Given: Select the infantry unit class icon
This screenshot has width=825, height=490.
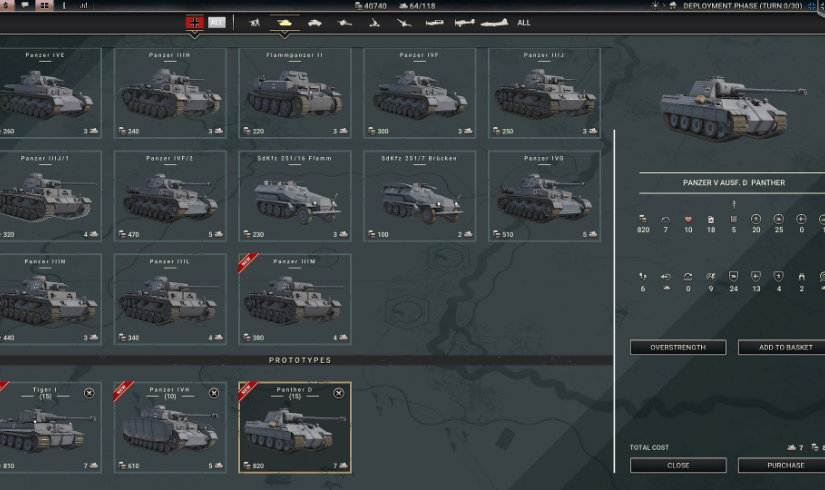Looking at the screenshot, I should point(255,23).
